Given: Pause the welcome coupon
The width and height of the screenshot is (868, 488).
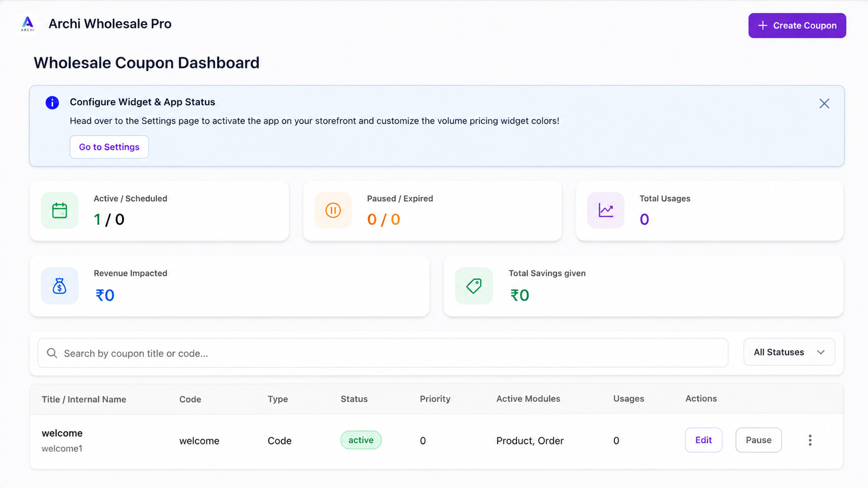Looking at the screenshot, I should tap(758, 440).
